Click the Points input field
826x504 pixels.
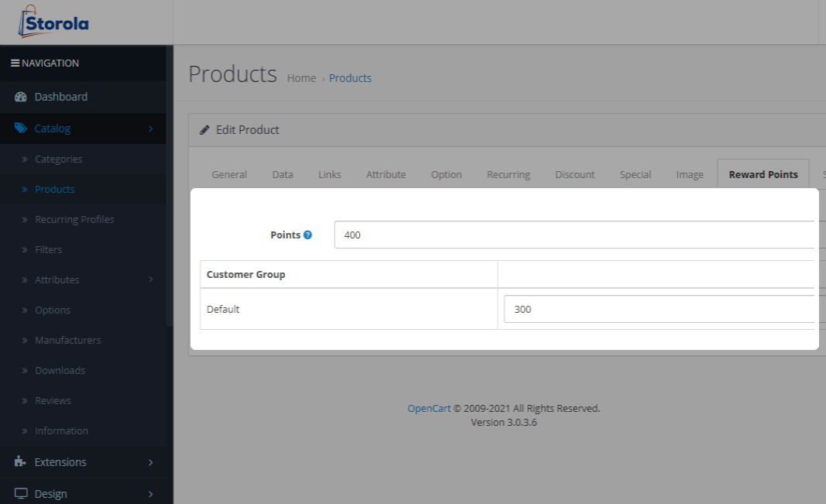(573, 235)
